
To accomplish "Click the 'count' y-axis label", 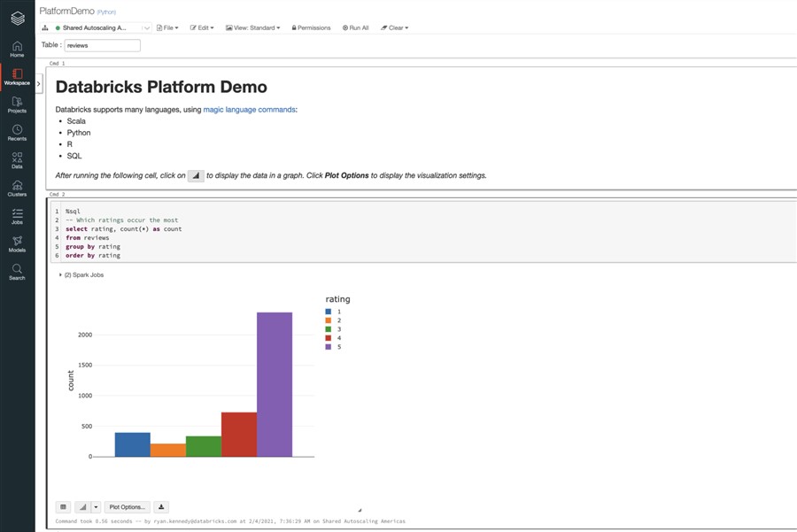I will click(71, 381).
